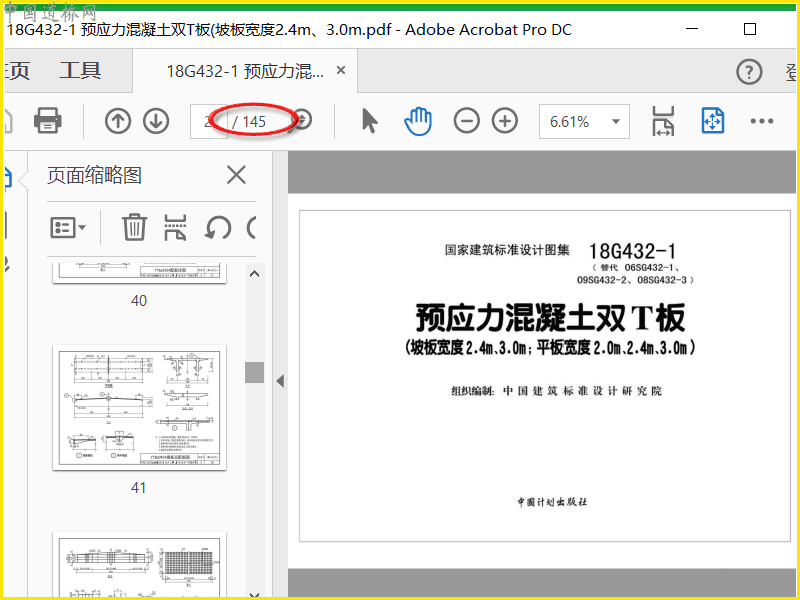800x600 pixels.
Task: Collapse the navigation pane with arrow
Action: coord(280,381)
